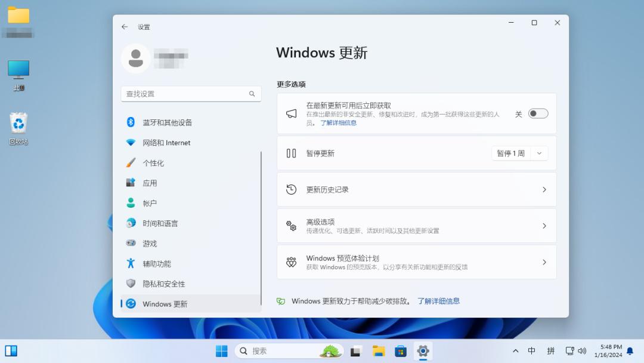Click the This PC desktop icon
The image size is (644, 363).
[18, 75]
